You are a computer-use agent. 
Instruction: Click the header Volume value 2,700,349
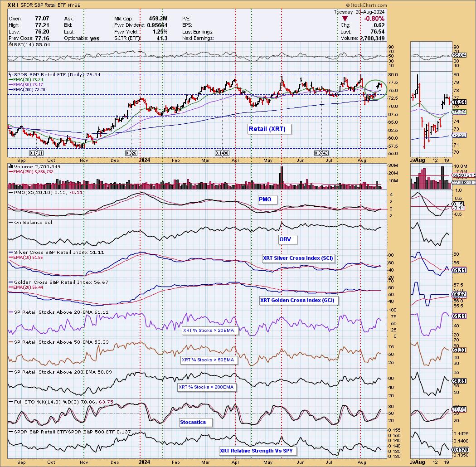pos(372,38)
